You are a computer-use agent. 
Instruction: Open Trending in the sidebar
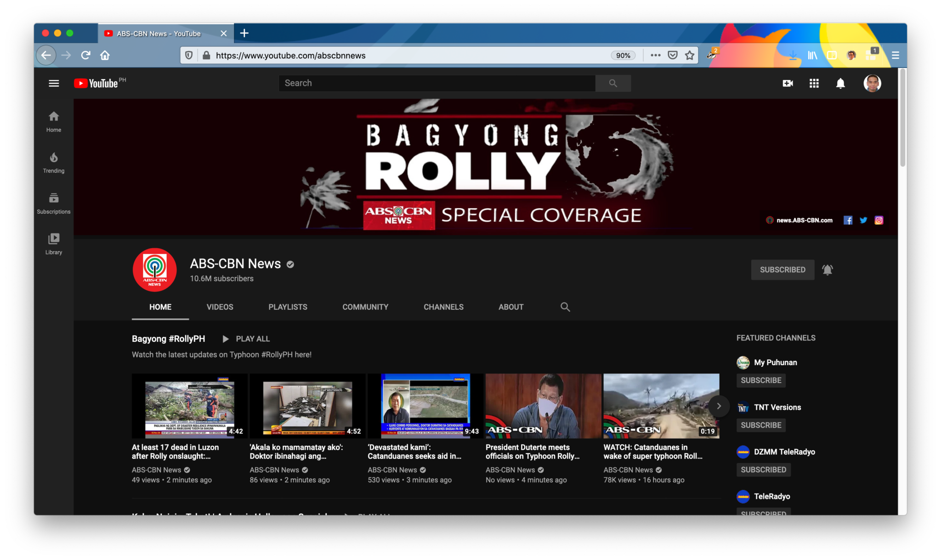(54, 163)
